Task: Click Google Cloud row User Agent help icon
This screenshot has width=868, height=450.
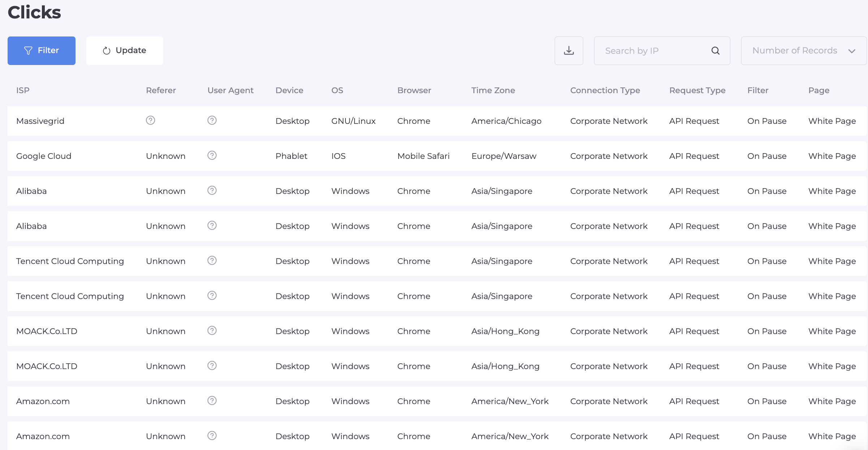Action: point(212,155)
